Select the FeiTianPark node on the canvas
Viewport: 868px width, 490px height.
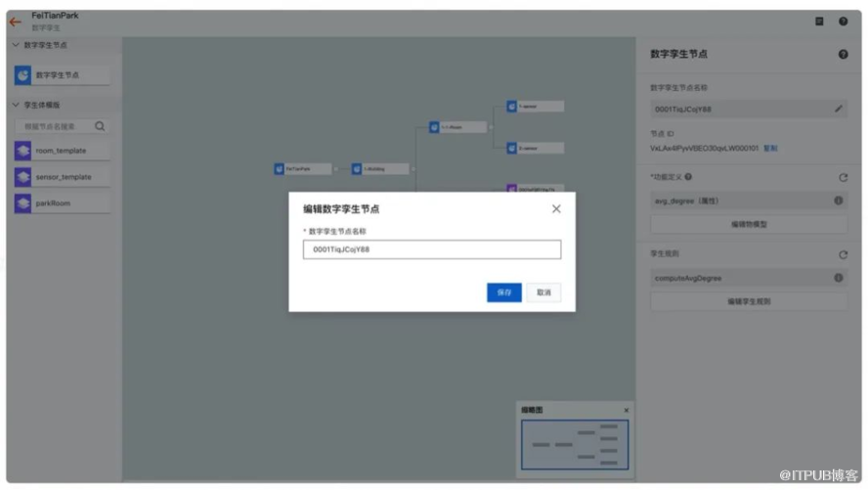click(303, 169)
